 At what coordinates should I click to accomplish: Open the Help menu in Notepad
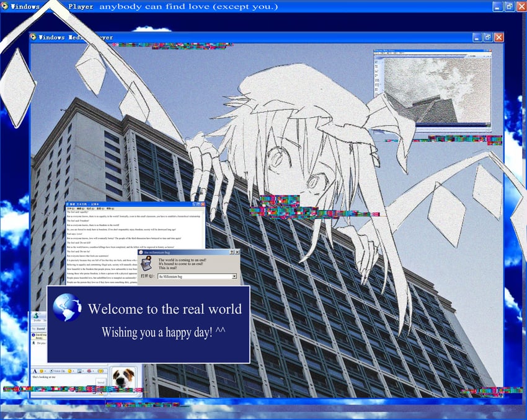[x=110, y=209]
